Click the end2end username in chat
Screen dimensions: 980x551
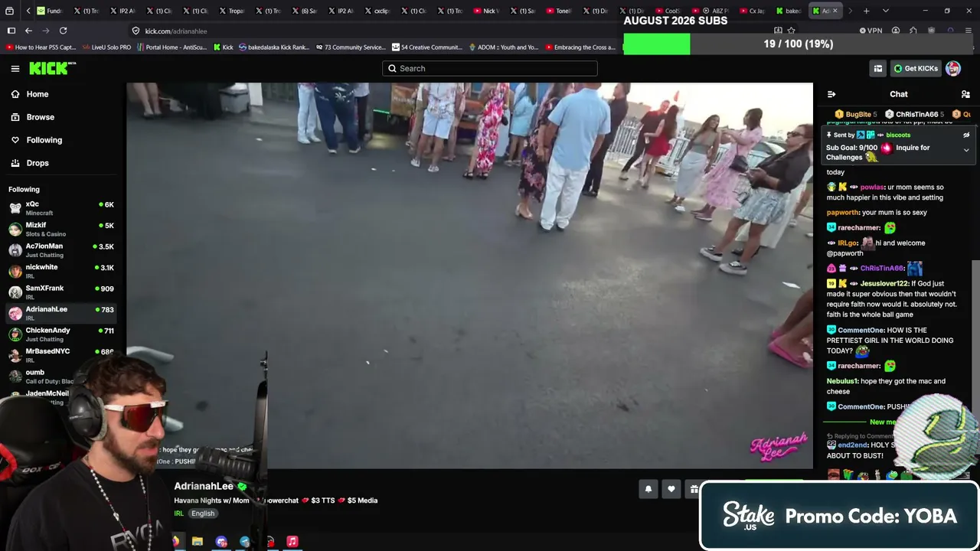(852, 445)
